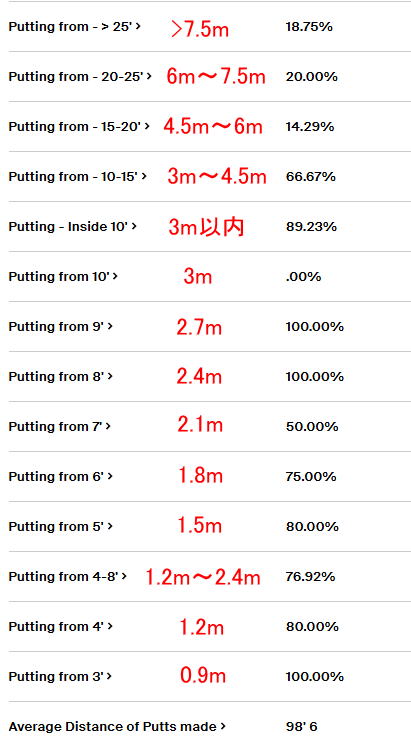The image size is (411, 741).
Task: Click the arrow beside Putting from 4'
Action: point(110,626)
